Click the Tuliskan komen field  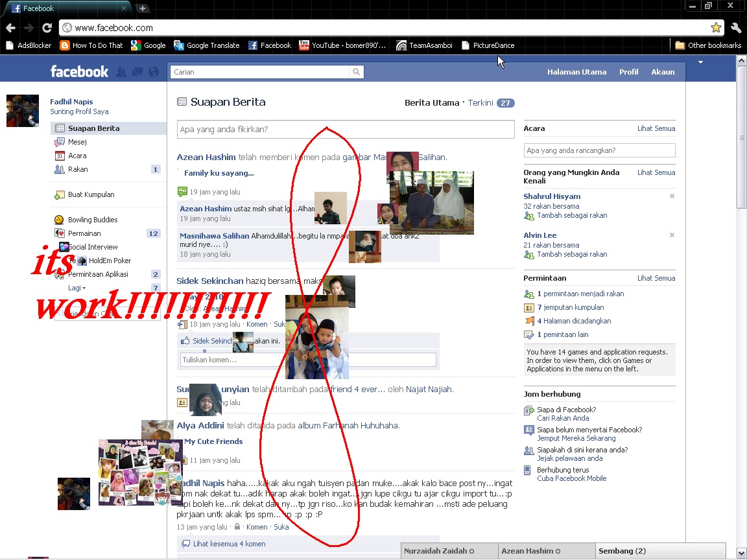tap(308, 360)
